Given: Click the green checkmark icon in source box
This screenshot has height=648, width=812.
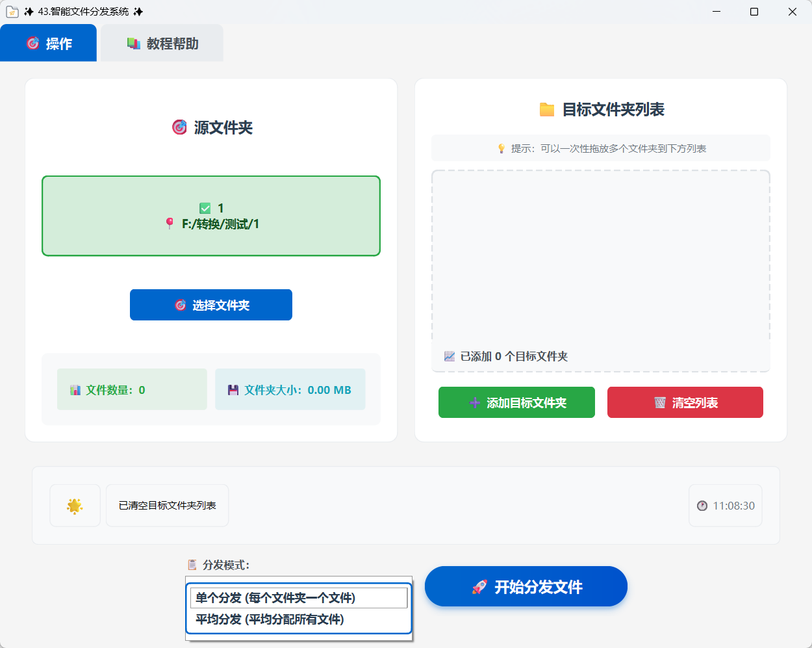Looking at the screenshot, I should [x=205, y=208].
